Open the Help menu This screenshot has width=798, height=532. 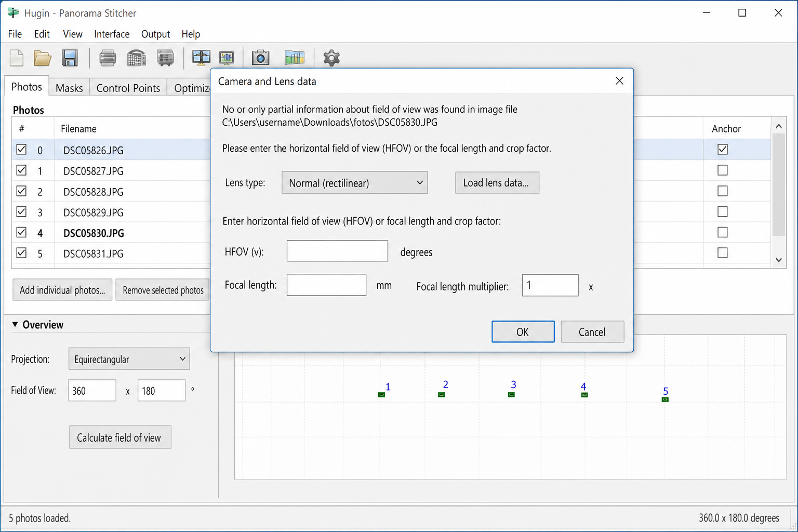pos(191,34)
